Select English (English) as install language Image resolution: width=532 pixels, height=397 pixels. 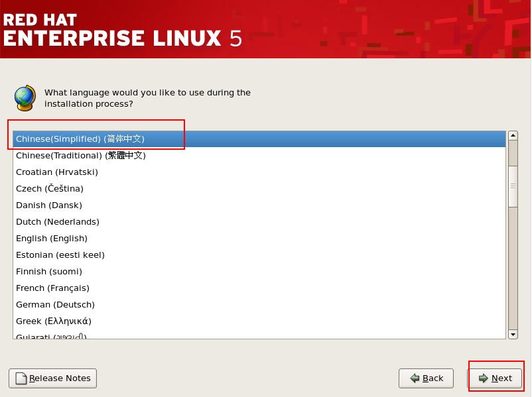pos(259,239)
